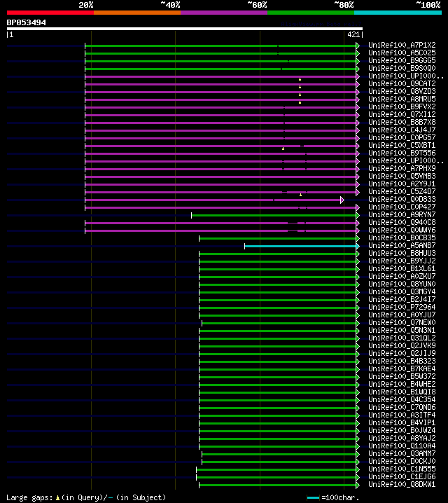Select the UniRef100_B5W372 label
The image size is (448, 503).
402,376
